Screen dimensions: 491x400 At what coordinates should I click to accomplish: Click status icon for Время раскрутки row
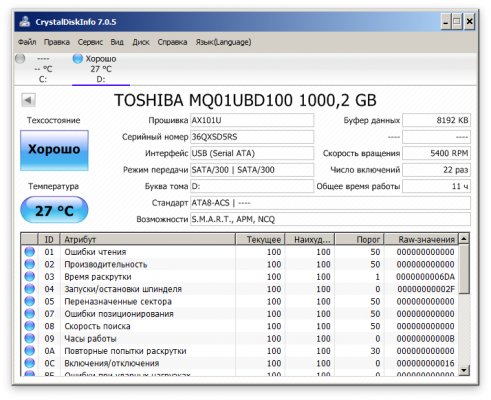(30, 276)
